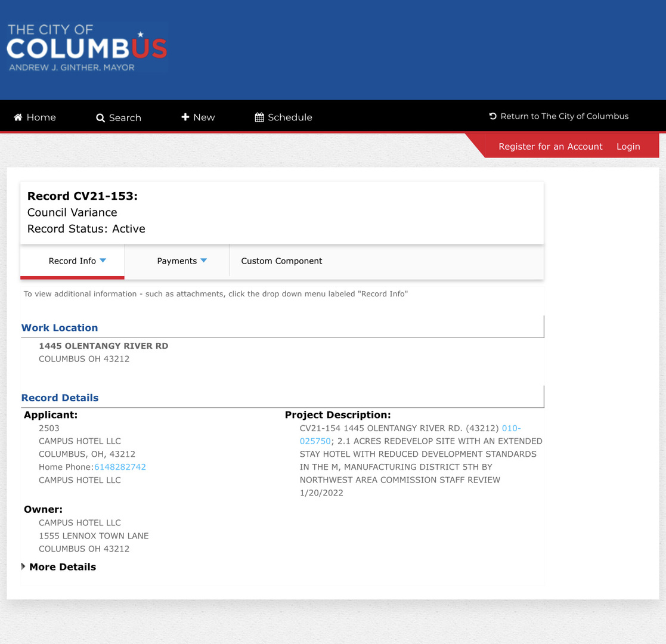The image size is (666, 644).
Task: Click the Record CV21-153 title
Action: click(82, 196)
